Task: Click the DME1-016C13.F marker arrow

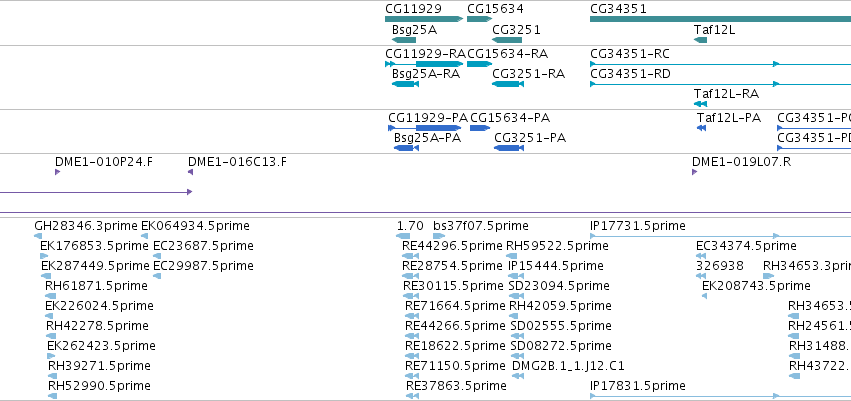Action: [190, 172]
